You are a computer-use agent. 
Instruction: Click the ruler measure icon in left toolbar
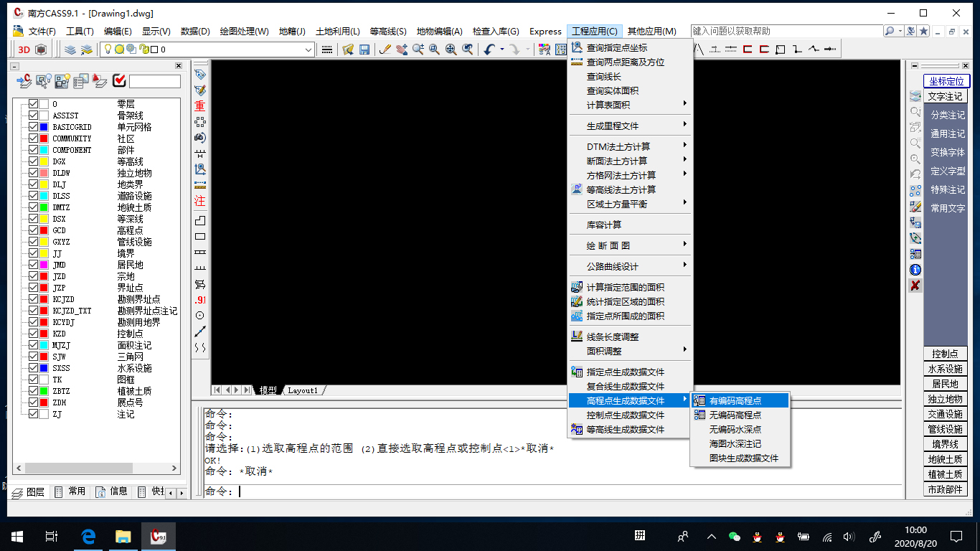(x=200, y=184)
